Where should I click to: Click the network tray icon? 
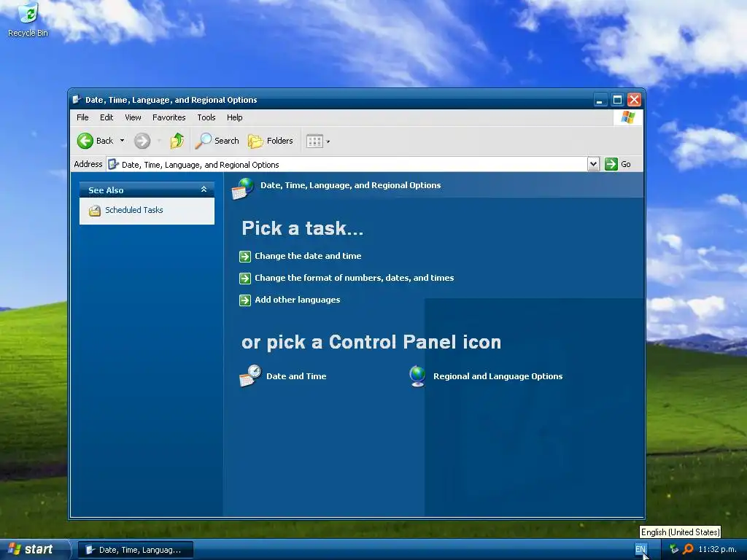click(x=673, y=549)
